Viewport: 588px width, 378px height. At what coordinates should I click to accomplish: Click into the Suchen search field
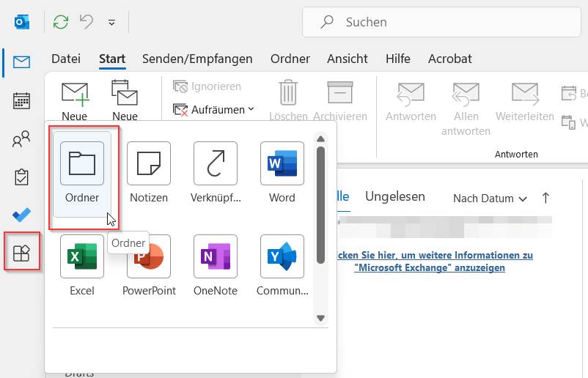[441, 22]
